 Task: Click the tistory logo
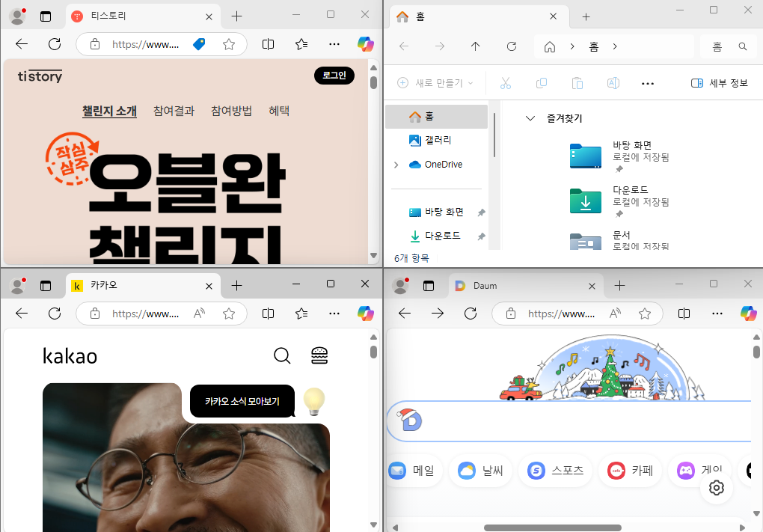(40, 76)
